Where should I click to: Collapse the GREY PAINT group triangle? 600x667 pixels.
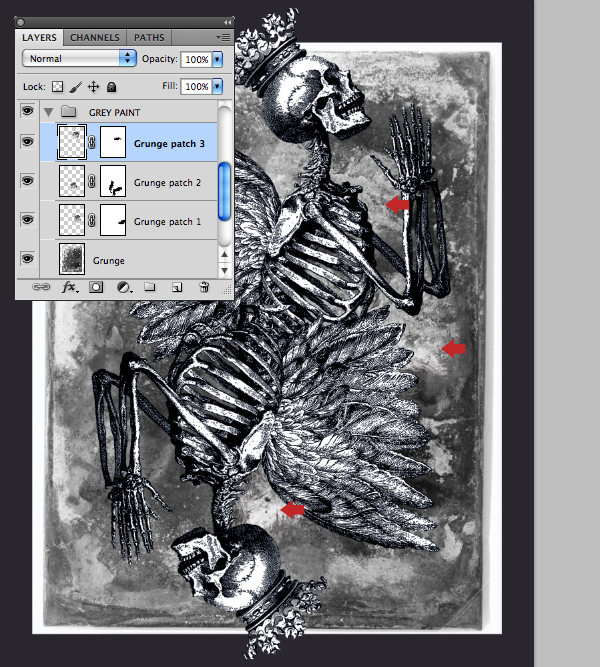pyautogui.click(x=49, y=112)
